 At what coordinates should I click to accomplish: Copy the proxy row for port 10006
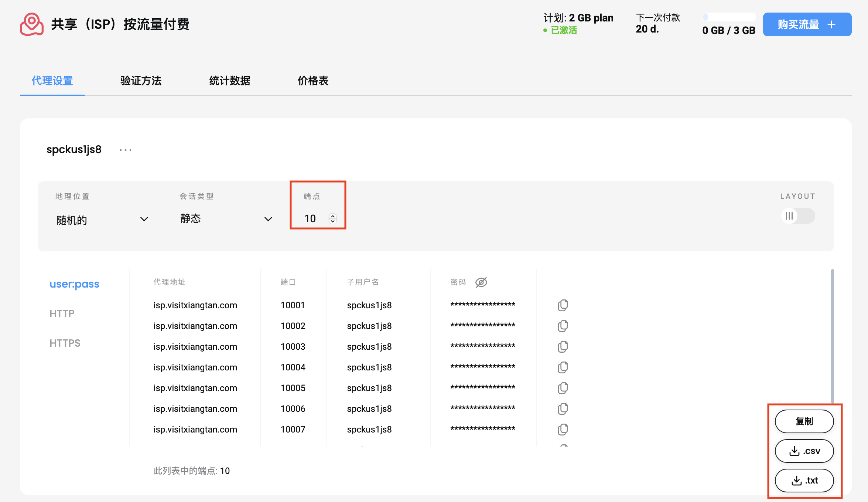click(x=563, y=409)
